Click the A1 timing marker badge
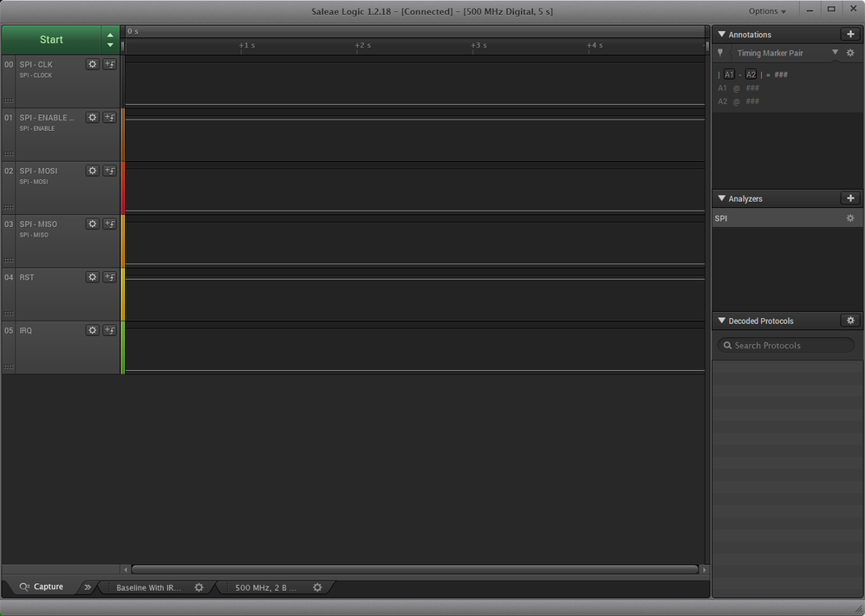The height and width of the screenshot is (616, 865). [x=729, y=75]
